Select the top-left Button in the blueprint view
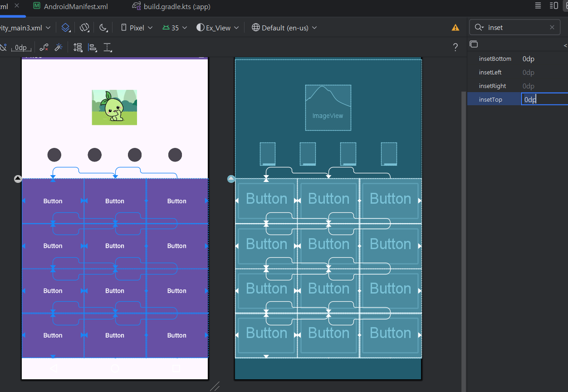The width and height of the screenshot is (568, 392). 266,201
